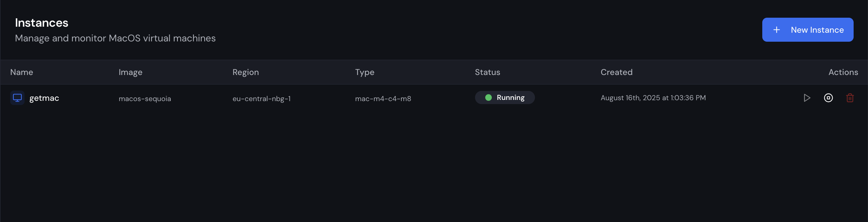Click the Image column header
The width and height of the screenshot is (868, 222).
130,72
